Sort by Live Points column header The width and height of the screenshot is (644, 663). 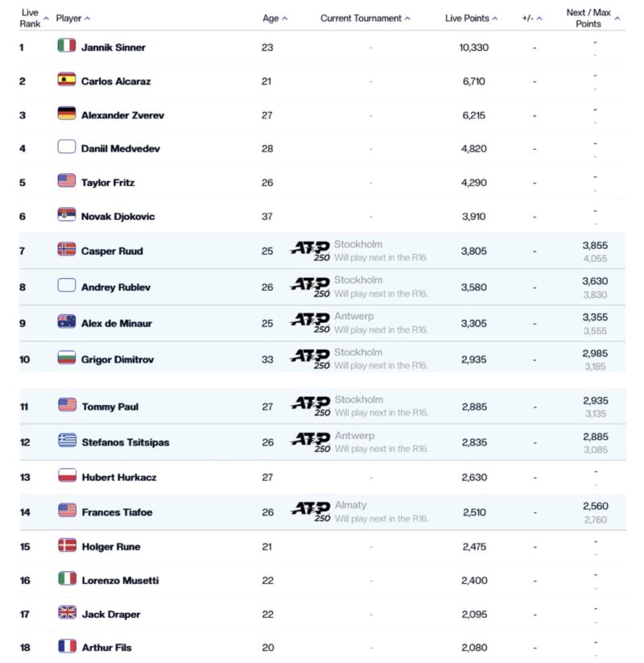471,19
